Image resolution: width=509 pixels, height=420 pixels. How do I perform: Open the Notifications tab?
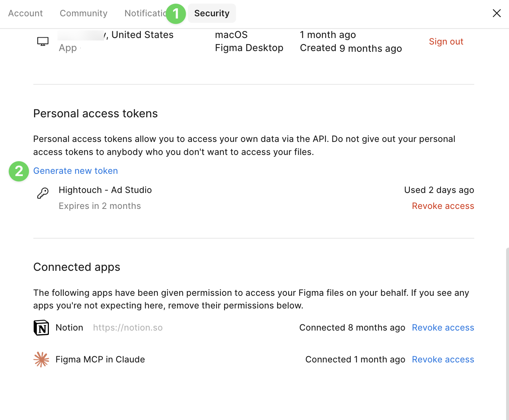pos(146,13)
